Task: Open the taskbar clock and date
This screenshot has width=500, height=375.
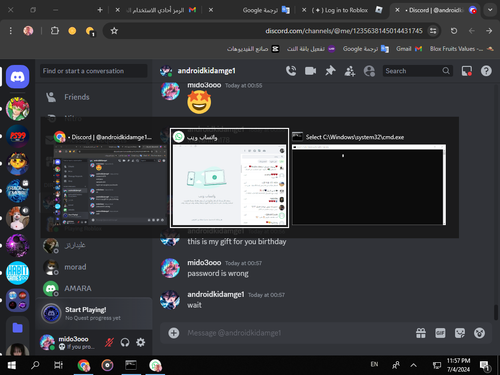Action: point(458,365)
